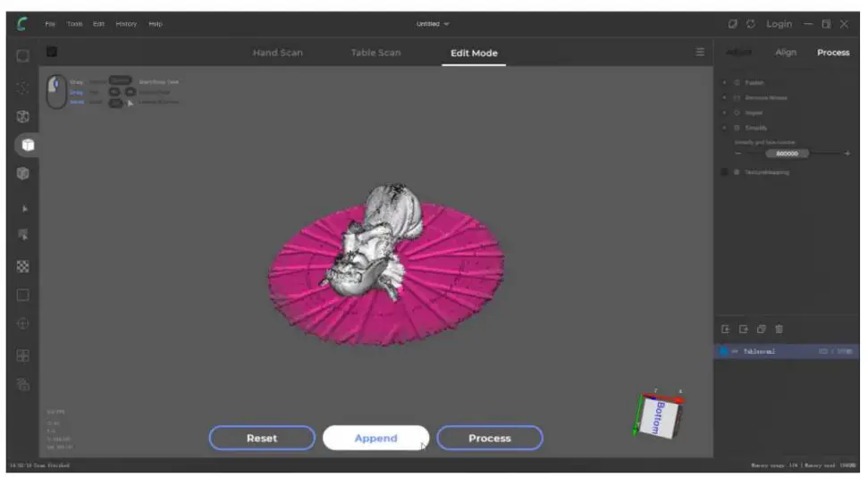Click the bottom stacked-layers sidebar icon
Viewport: 868px width, 477px height.
click(x=22, y=384)
